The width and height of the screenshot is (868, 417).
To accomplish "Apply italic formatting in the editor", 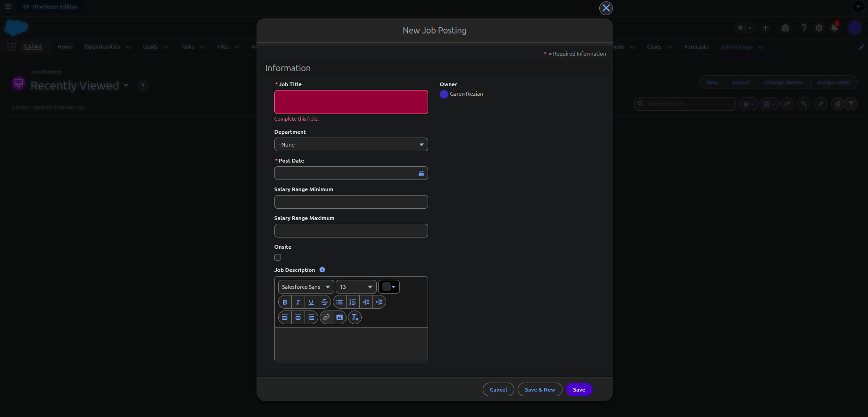I will pyautogui.click(x=298, y=302).
